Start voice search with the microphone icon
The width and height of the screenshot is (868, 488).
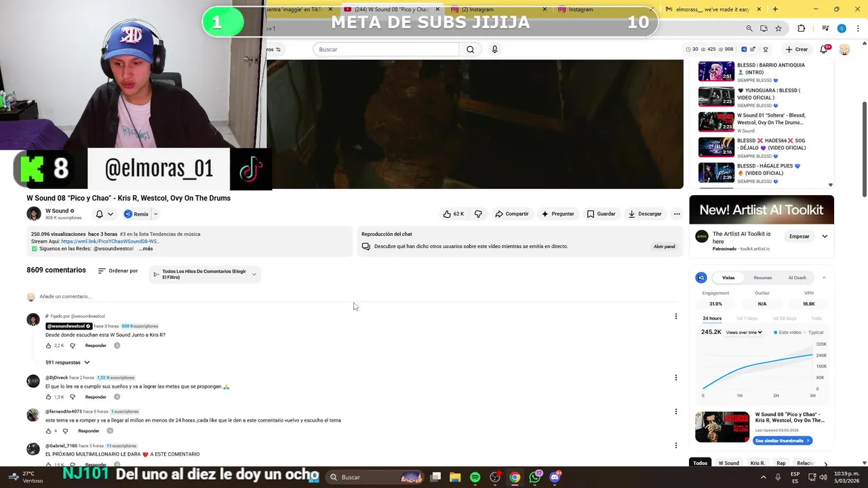[x=494, y=49]
